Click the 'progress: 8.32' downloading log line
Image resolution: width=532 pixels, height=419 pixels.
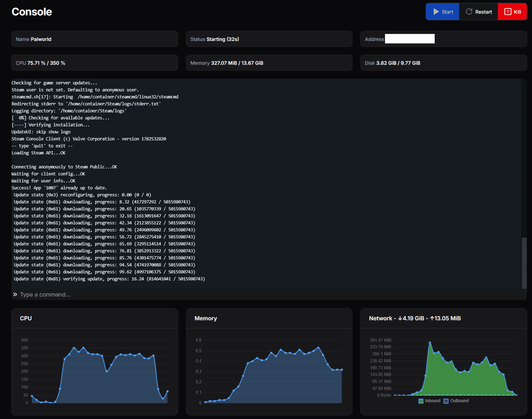pos(102,202)
